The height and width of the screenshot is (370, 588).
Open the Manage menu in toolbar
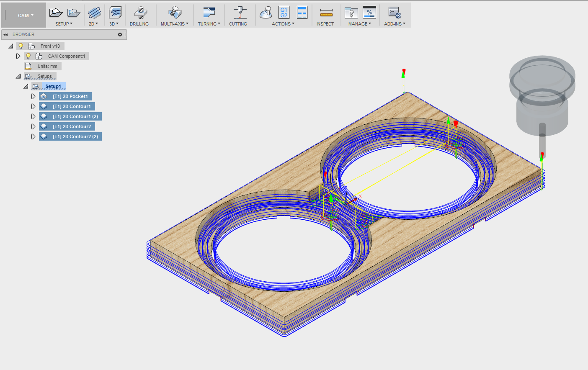[359, 24]
